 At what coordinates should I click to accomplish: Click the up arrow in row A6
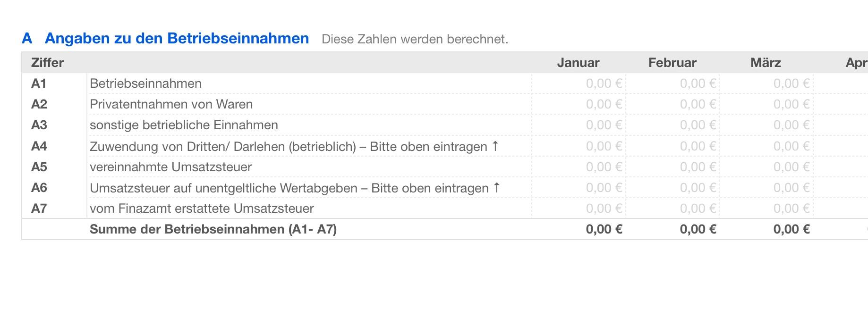tap(496, 187)
